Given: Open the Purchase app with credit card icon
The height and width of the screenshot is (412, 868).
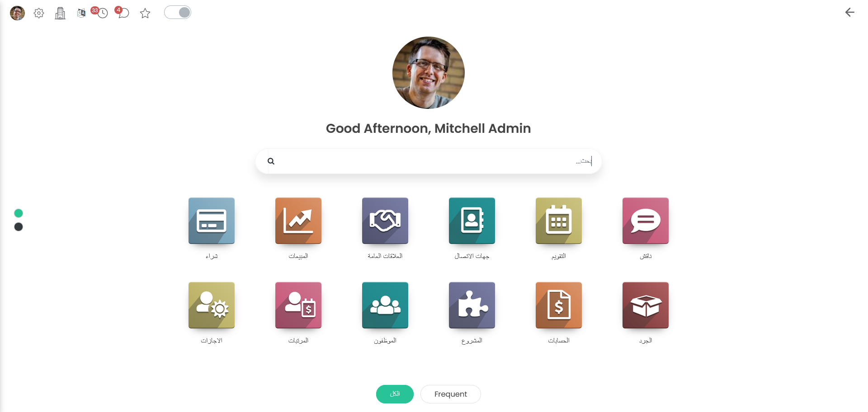Looking at the screenshot, I should coord(212,221).
